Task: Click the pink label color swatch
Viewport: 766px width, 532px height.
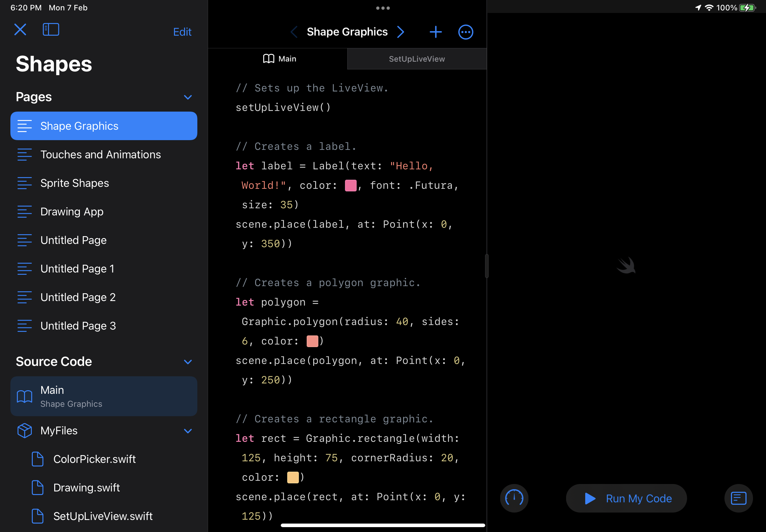Action: pyautogui.click(x=351, y=185)
